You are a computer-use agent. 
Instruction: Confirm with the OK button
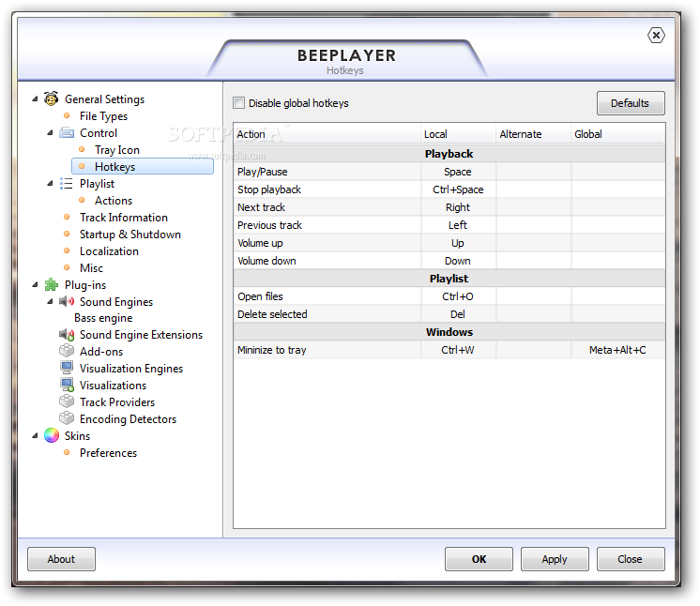pyautogui.click(x=479, y=559)
